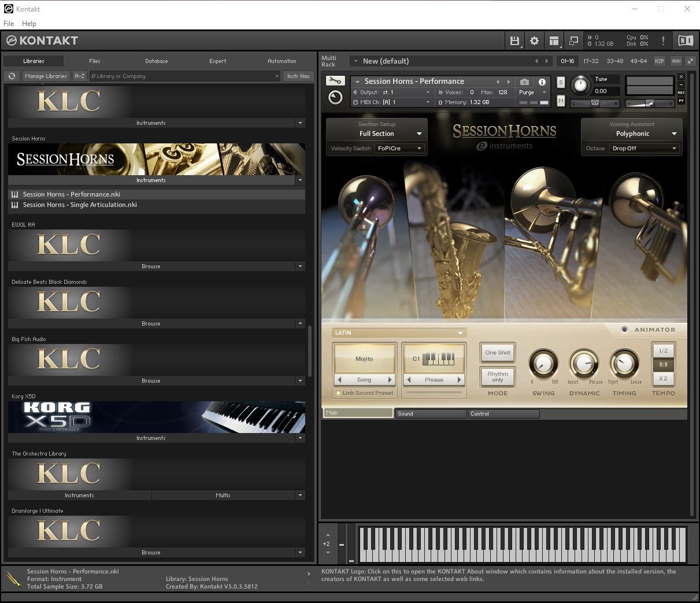Switch to the Expert tab
This screenshot has height=603, width=700.
pos(218,61)
